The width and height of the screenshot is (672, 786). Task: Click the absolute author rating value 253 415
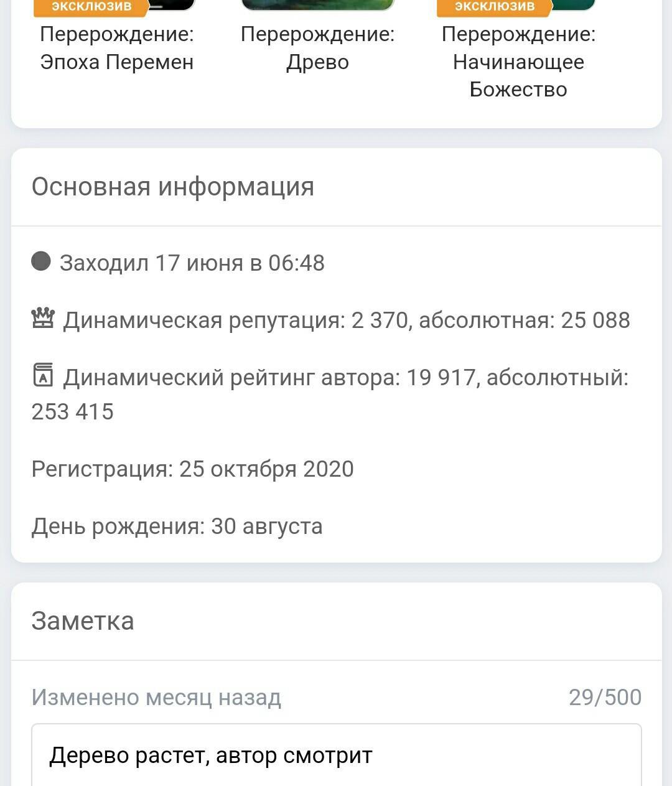[73, 412]
